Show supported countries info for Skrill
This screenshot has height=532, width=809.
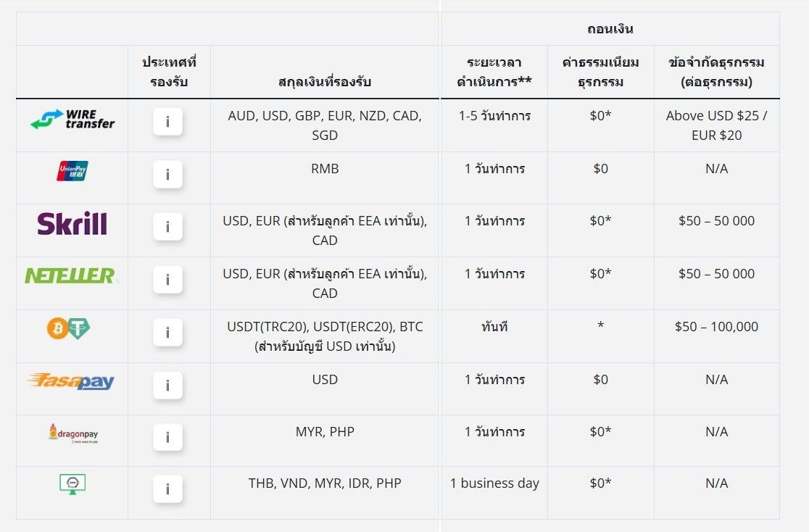click(x=167, y=227)
